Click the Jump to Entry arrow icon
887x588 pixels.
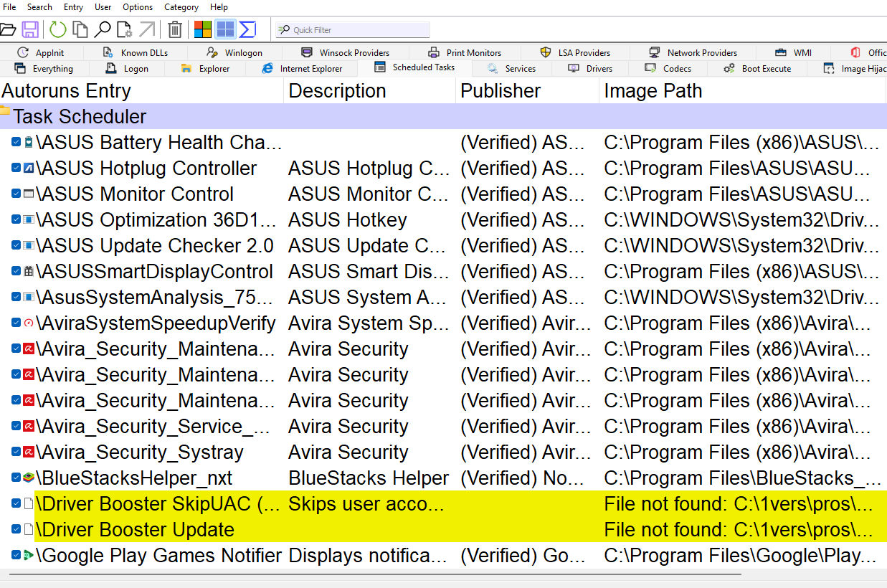(x=147, y=29)
